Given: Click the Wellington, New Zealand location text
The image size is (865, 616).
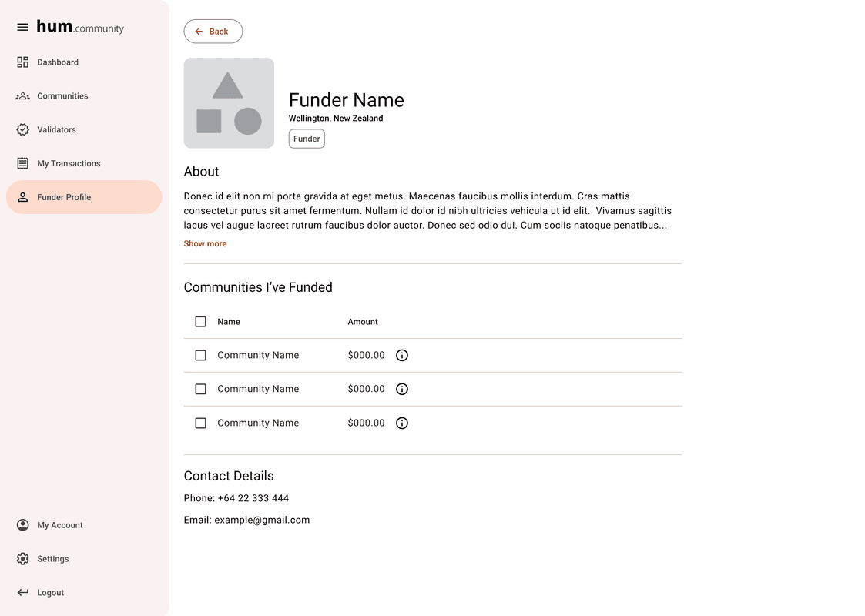Looking at the screenshot, I should [x=336, y=118].
